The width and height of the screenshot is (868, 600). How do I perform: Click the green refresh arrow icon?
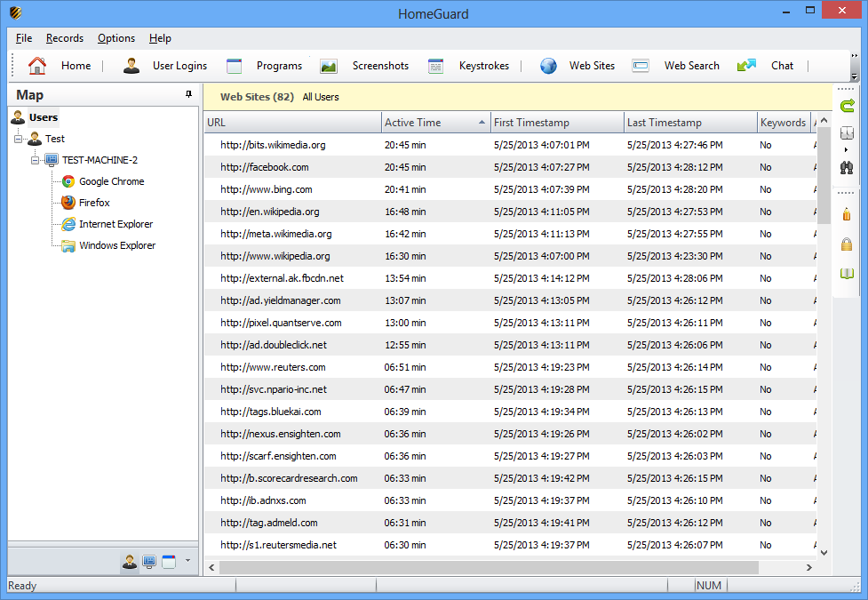pos(847,107)
